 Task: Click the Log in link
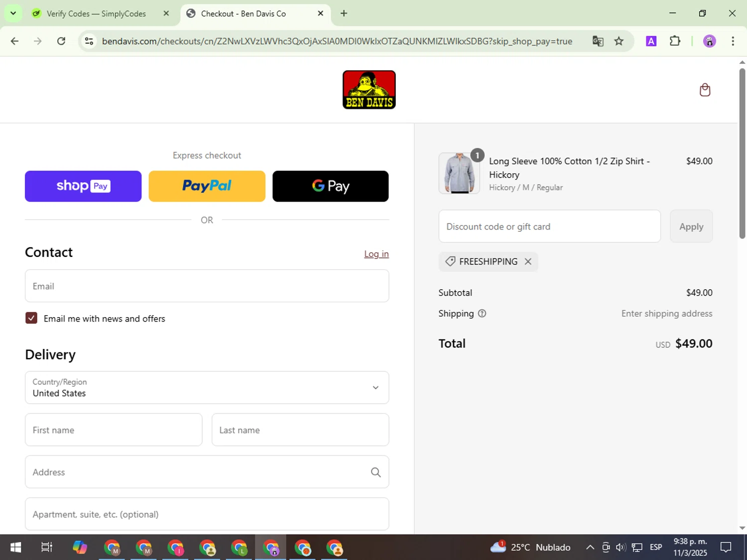coord(376,254)
